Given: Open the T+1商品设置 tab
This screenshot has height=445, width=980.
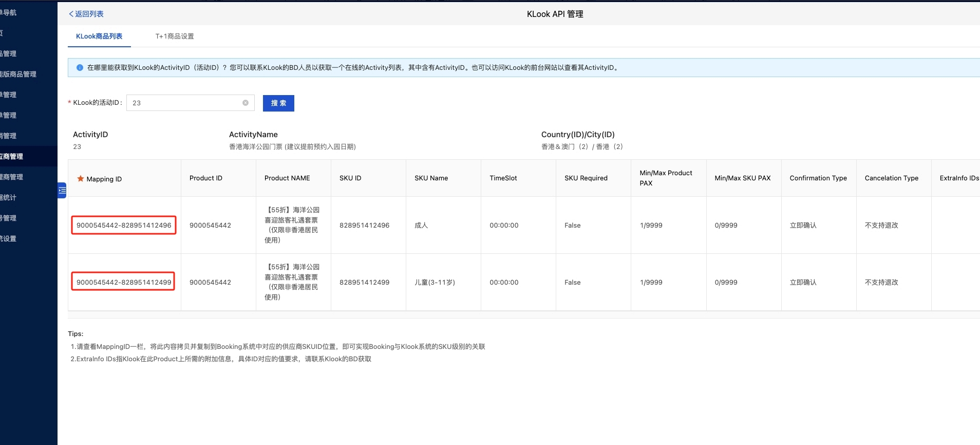Looking at the screenshot, I should [175, 36].
